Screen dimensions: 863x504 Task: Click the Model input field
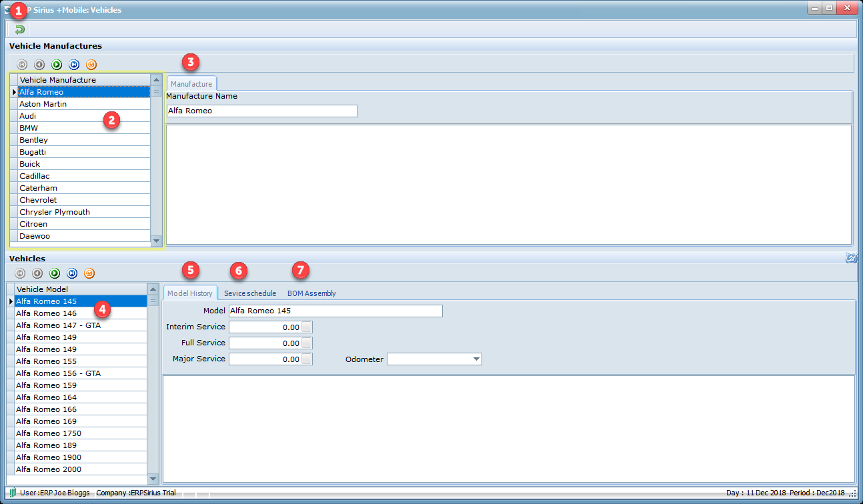point(335,311)
